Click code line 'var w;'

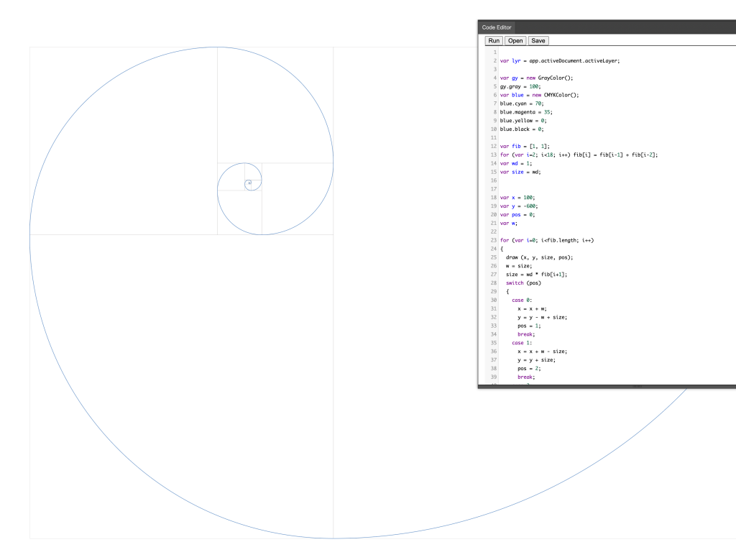pyautogui.click(x=508, y=224)
